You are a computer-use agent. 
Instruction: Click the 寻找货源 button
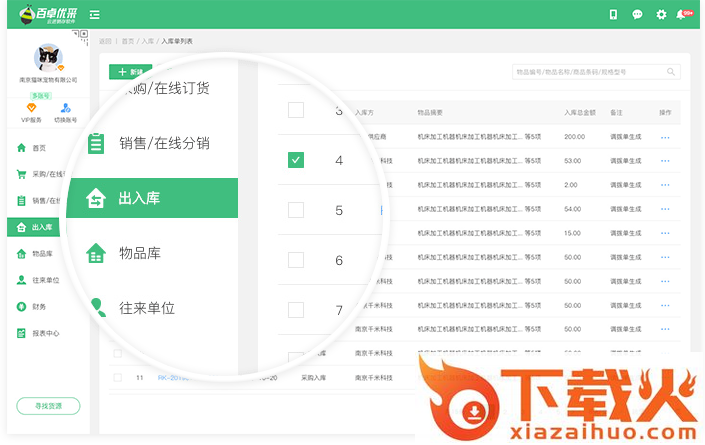(x=48, y=406)
